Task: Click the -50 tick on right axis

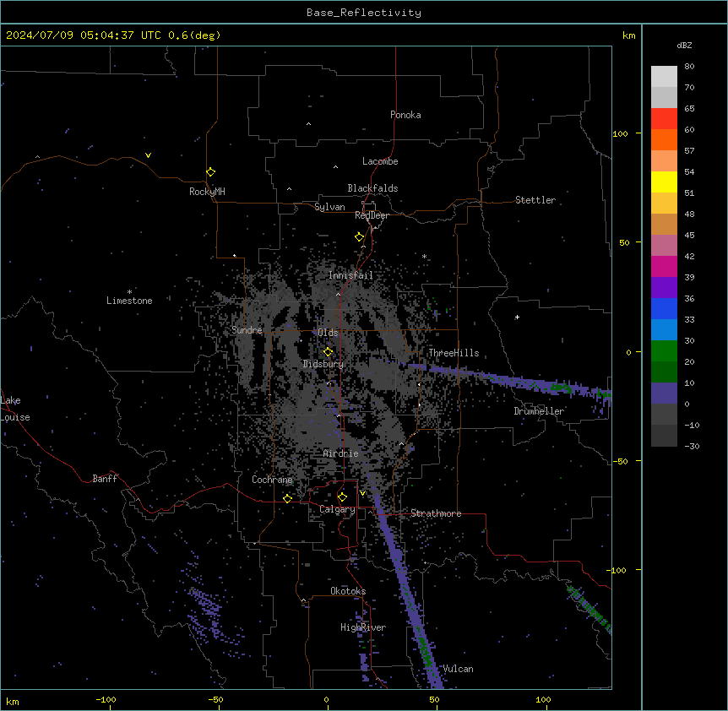Action: tap(620, 461)
